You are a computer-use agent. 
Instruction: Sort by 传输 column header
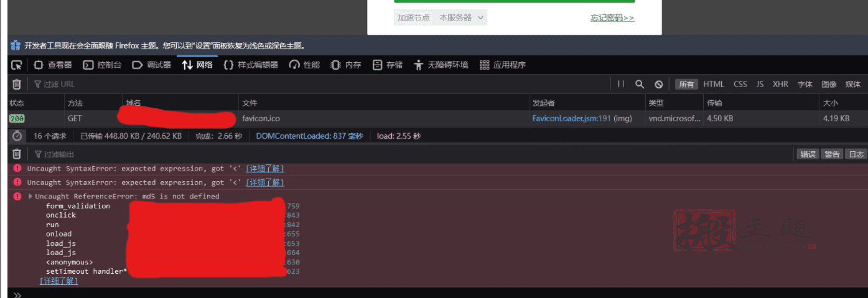(761, 103)
